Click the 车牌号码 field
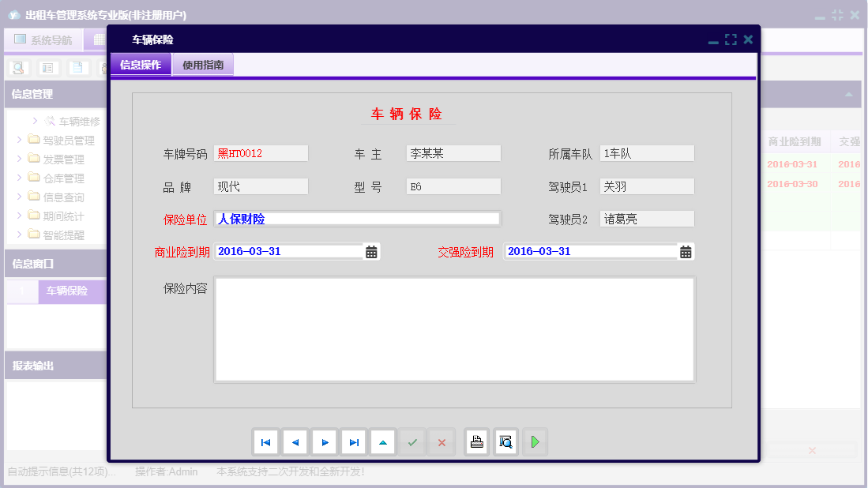Image resolution: width=868 pixels, height=488 pixels. (261, 154)
